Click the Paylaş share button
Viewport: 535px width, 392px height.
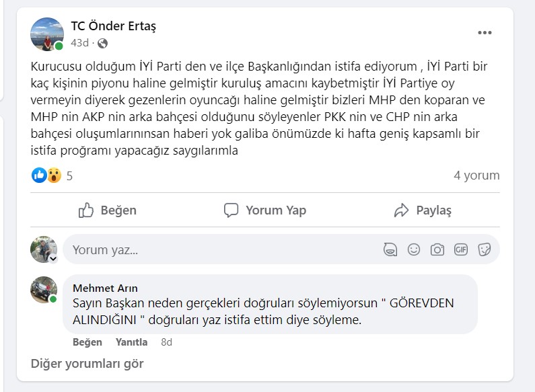click(423, 210)
